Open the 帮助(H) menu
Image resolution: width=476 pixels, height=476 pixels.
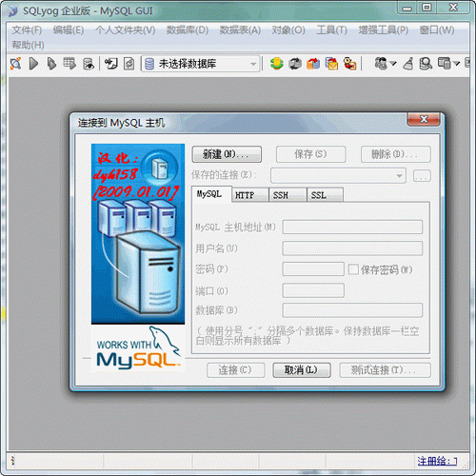(x=28, y=45)
